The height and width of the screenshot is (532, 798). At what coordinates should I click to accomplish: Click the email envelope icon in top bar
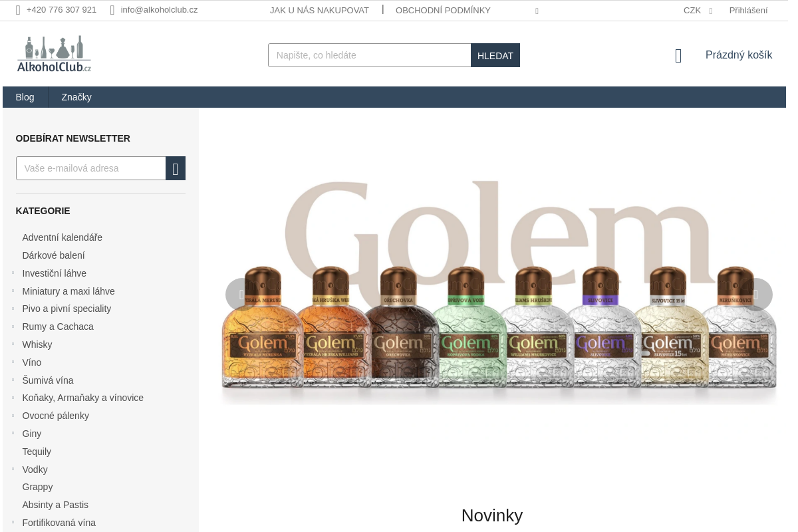(x=112, y=10)
